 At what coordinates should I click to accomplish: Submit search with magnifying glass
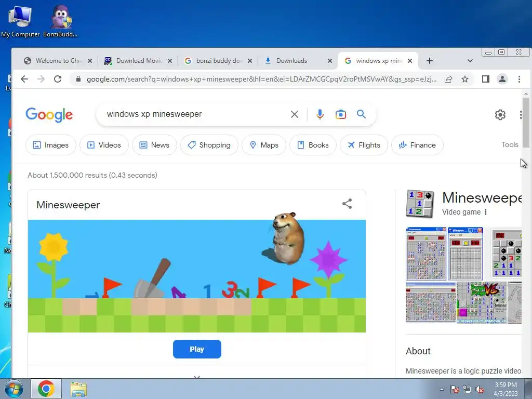[362, 114]
